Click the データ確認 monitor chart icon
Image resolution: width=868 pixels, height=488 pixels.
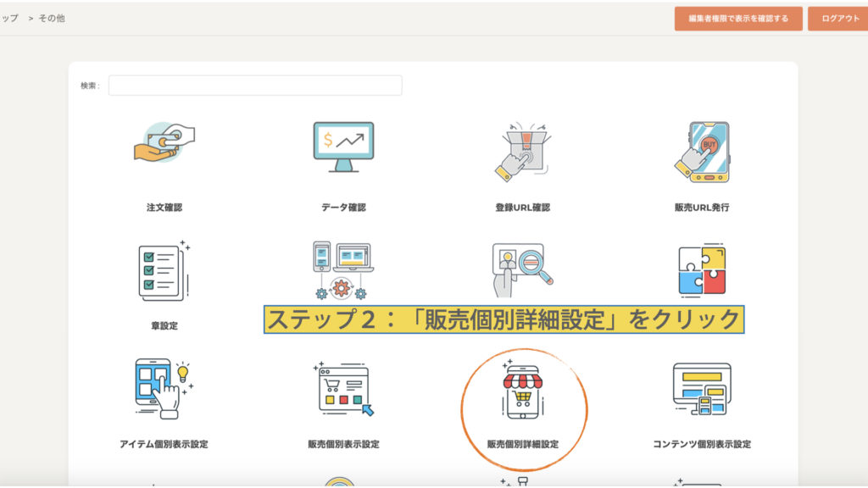[x=343, y=147]
